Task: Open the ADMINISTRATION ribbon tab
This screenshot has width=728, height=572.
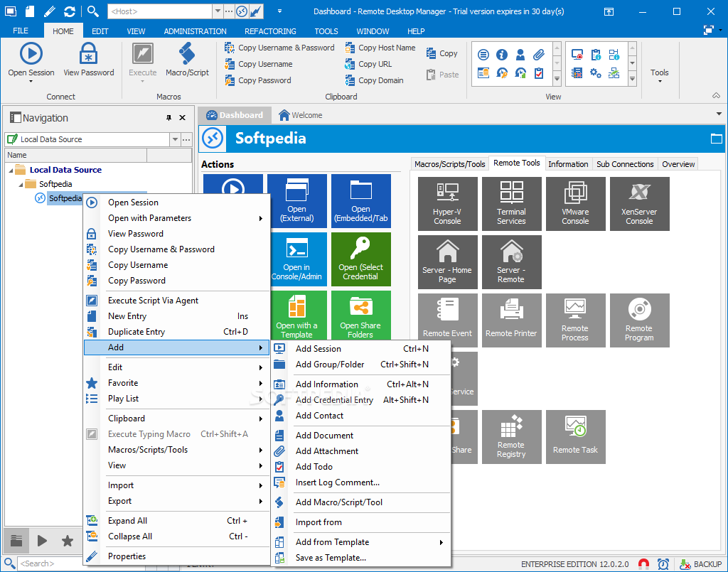Action: 195,31
